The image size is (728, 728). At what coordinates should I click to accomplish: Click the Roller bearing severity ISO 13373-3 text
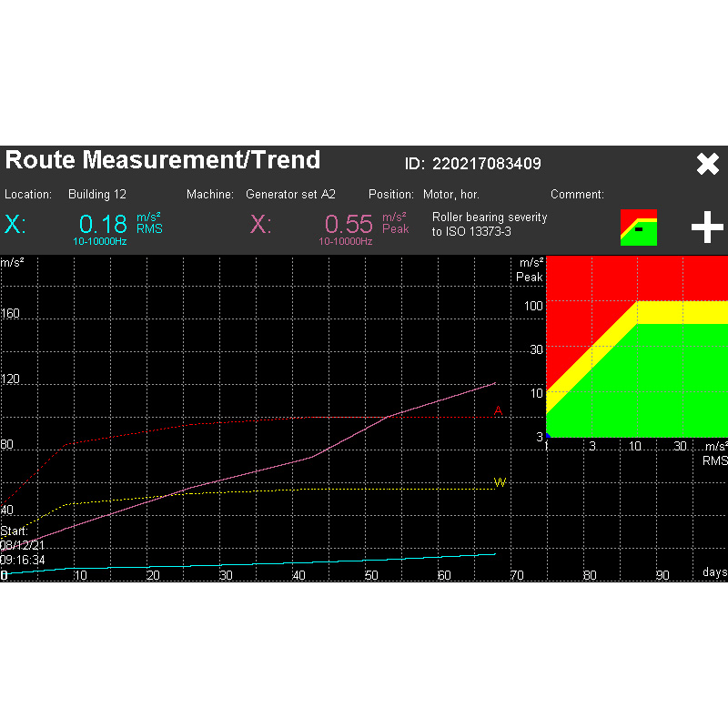(x=490, y=225)
